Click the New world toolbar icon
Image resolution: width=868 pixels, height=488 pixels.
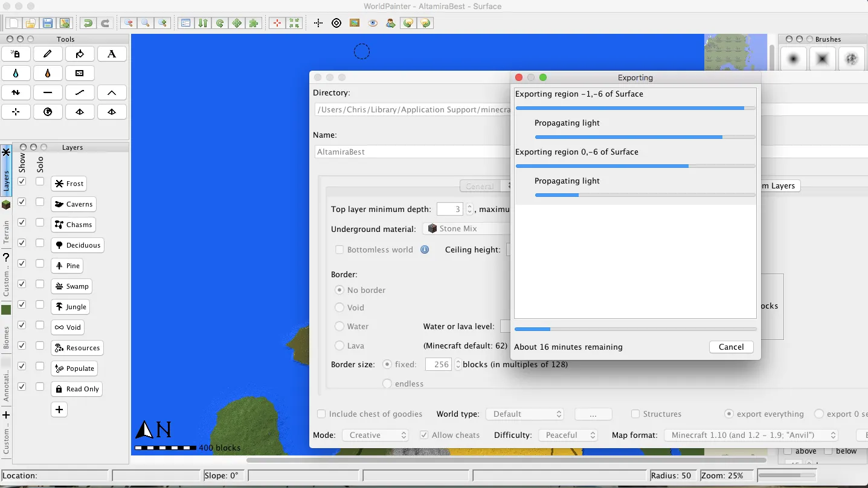coord(13,23)
